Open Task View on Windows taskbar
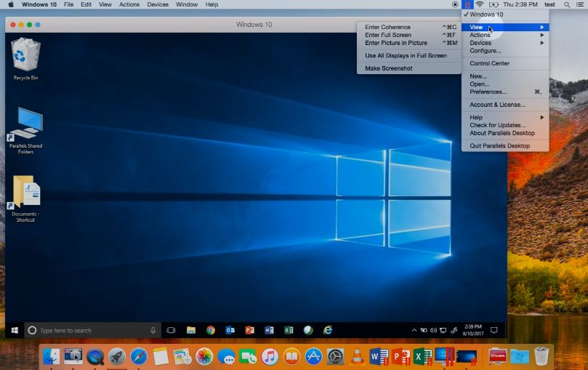 pos(172,330)
